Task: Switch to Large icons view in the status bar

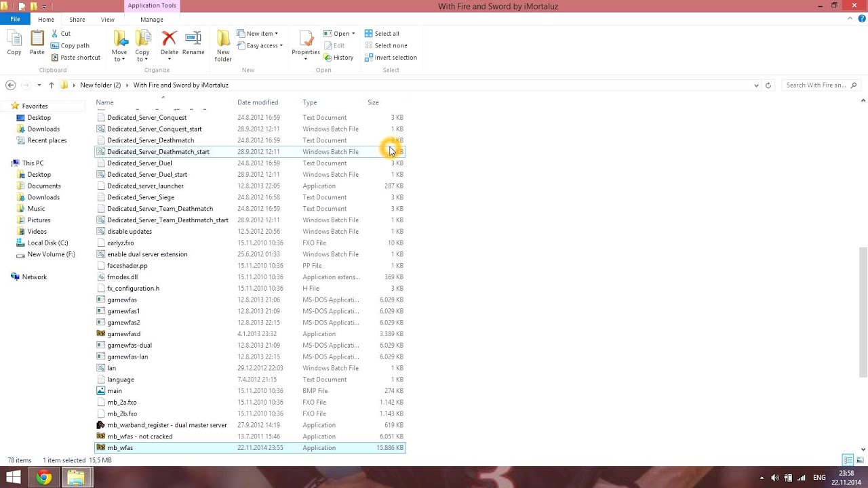Action: pyautogui.click(x=859, y=460)
